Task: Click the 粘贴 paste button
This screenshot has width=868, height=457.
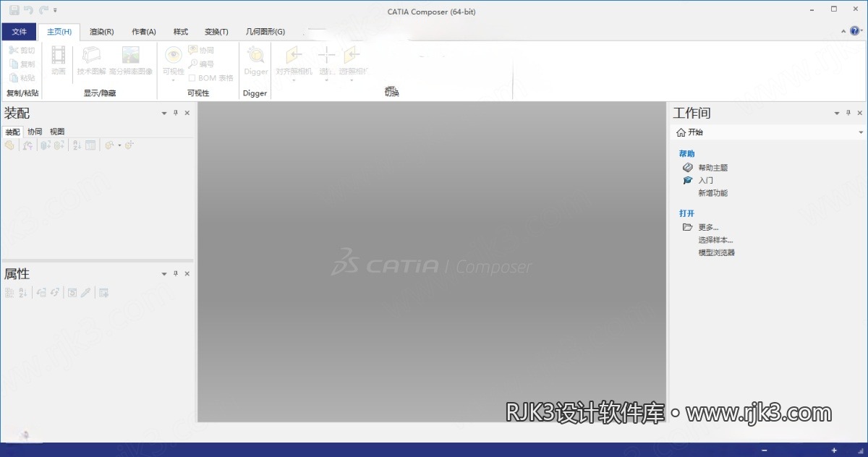Action: (22, 78)
